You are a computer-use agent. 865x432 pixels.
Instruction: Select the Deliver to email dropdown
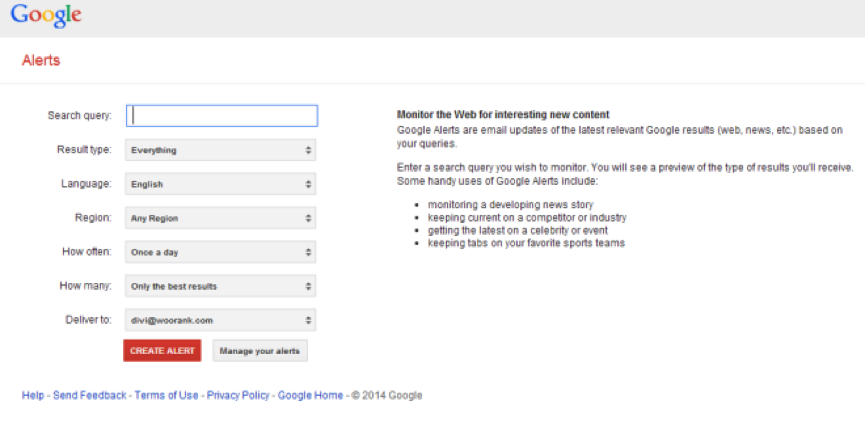click(x=221, y=320)
